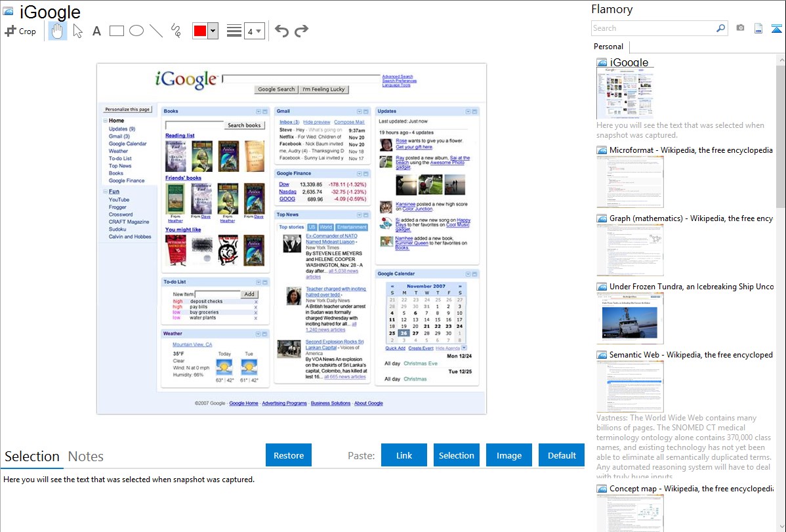786x532 pixels.
Task: Choose the text annotation tool
Action: (x=96, y=31)
